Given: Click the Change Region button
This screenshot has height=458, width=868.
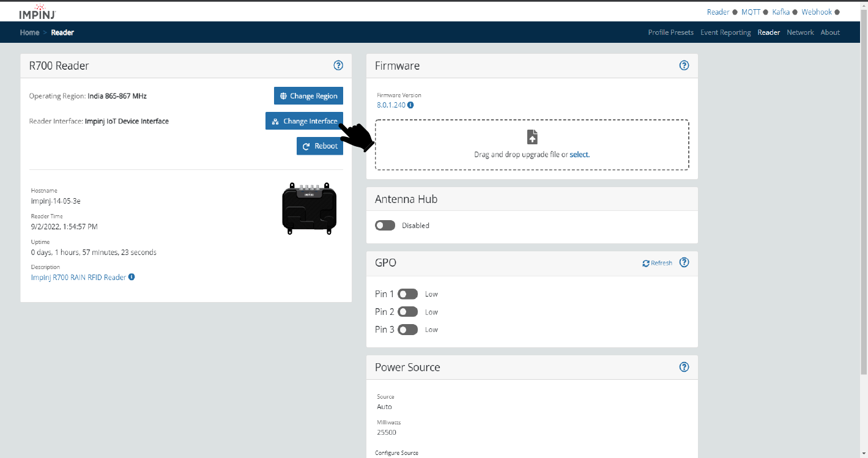Looking at the screenshot, I should coord(308,96).
